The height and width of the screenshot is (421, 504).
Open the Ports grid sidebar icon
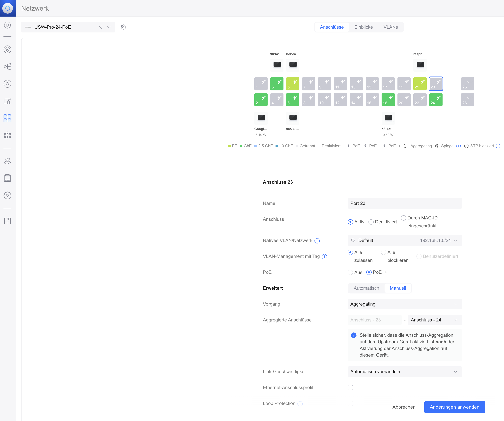[x=7, y=118]
